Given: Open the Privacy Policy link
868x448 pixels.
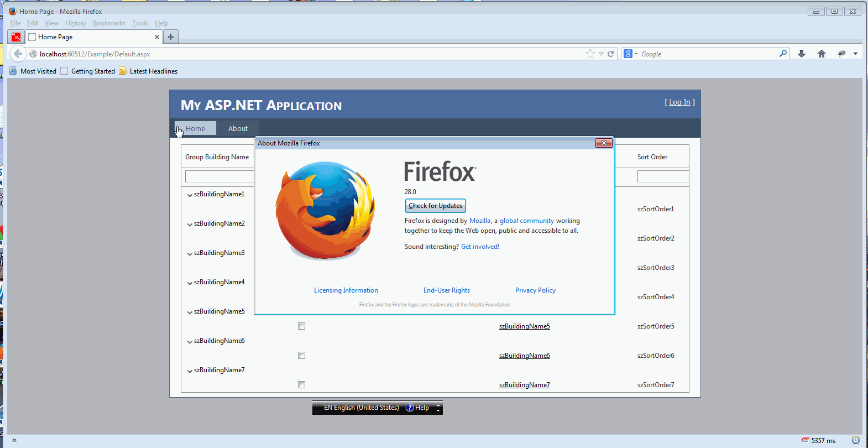Looking at the screenshot, I should pos(535,290).
